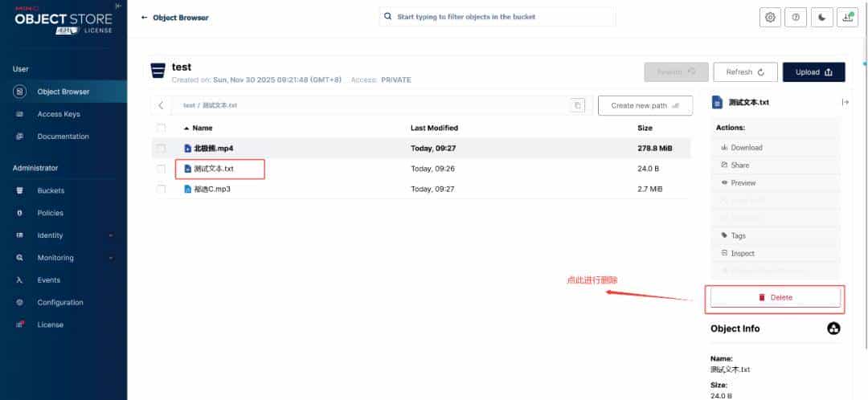This screenshot has height=400, width=868.
Task: Open the downloads/uploads manager icon
Action: coord(848,17)
